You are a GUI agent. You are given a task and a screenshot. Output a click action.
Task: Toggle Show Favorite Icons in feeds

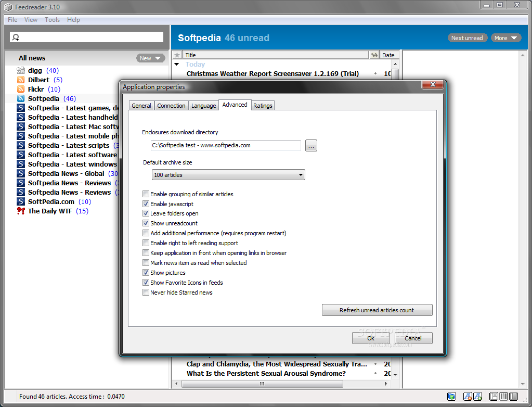(146, 282)
